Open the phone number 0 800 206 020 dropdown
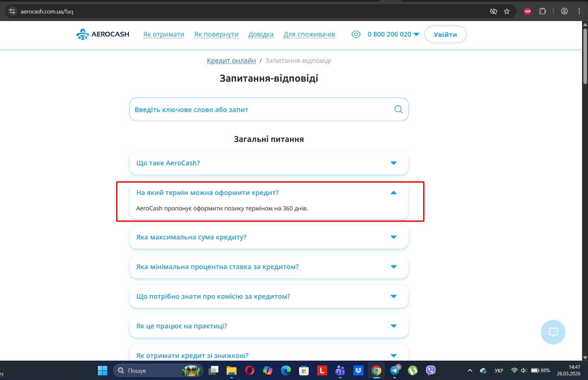The height and width of the screenshot is (380, 588). 393,34
